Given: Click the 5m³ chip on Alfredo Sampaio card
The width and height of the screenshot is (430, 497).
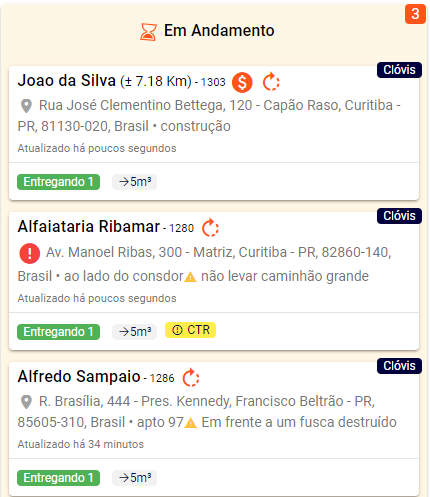Looking at the screenshot, I should [x=134, y=478].
